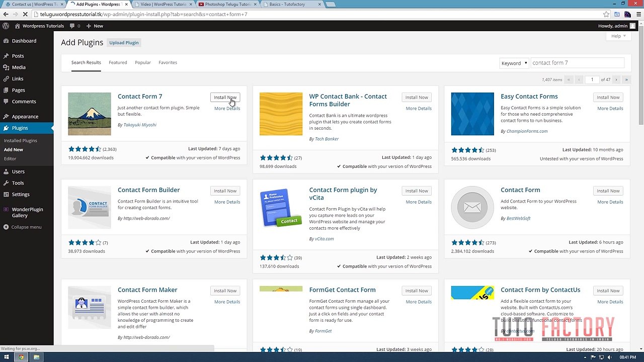This screenshot has width=644, height=362.
Task: Open the Links chain icon
Action: pos(6,79)
